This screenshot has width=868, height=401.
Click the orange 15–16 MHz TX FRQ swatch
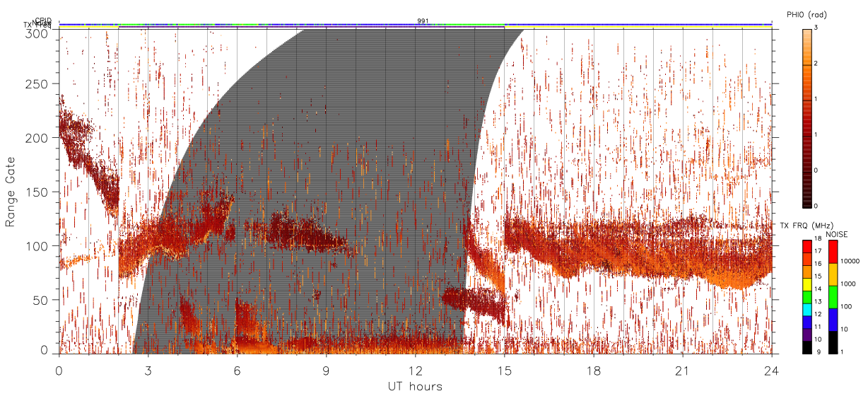(807, 272)
